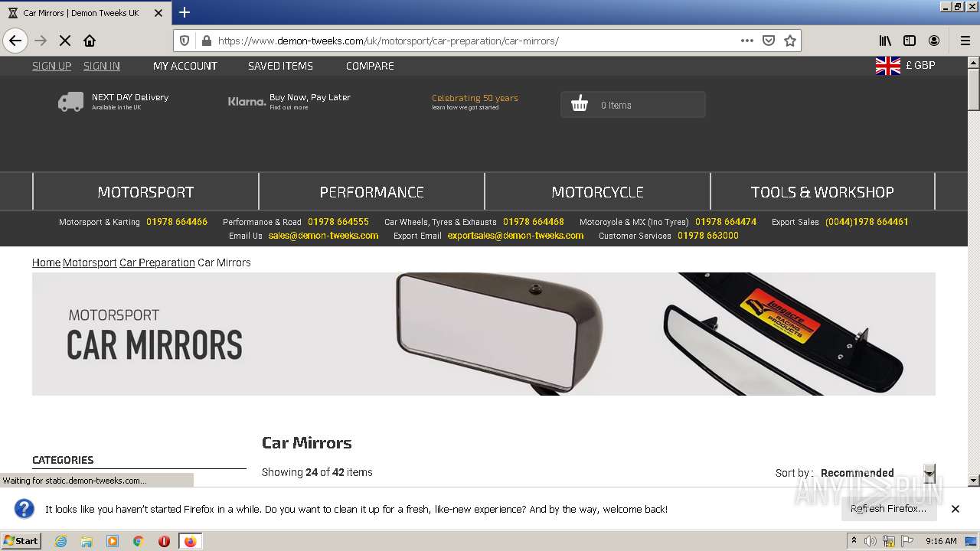Open the Motorcycle main menu
980x551 pixels.
point(597,192)
